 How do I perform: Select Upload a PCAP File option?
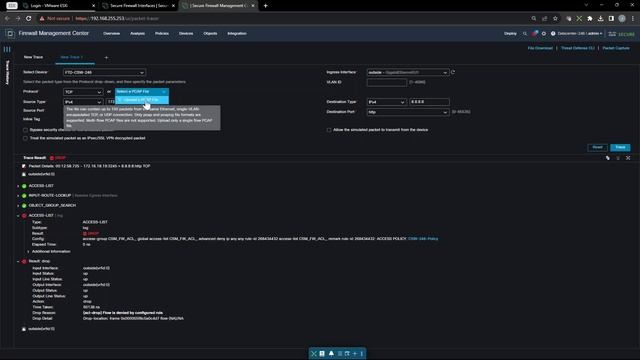pyautogui.click(x=142, y=100)
